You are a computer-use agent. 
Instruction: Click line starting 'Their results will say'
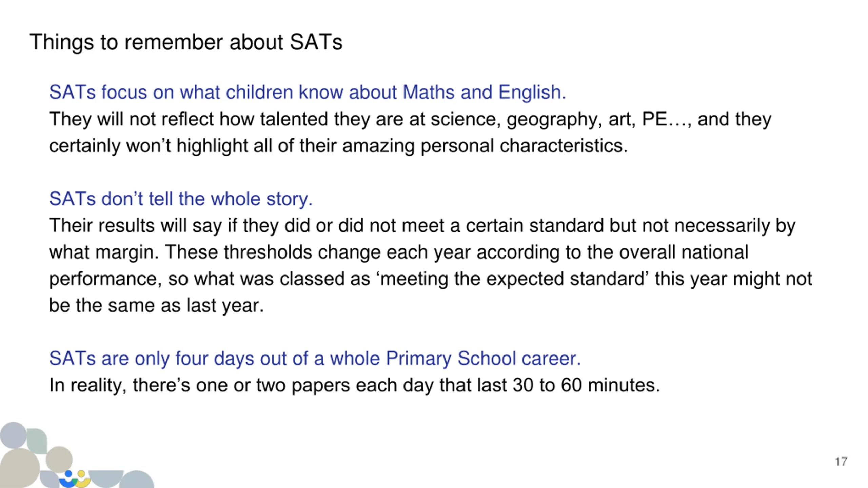click(x=422, y=226)
